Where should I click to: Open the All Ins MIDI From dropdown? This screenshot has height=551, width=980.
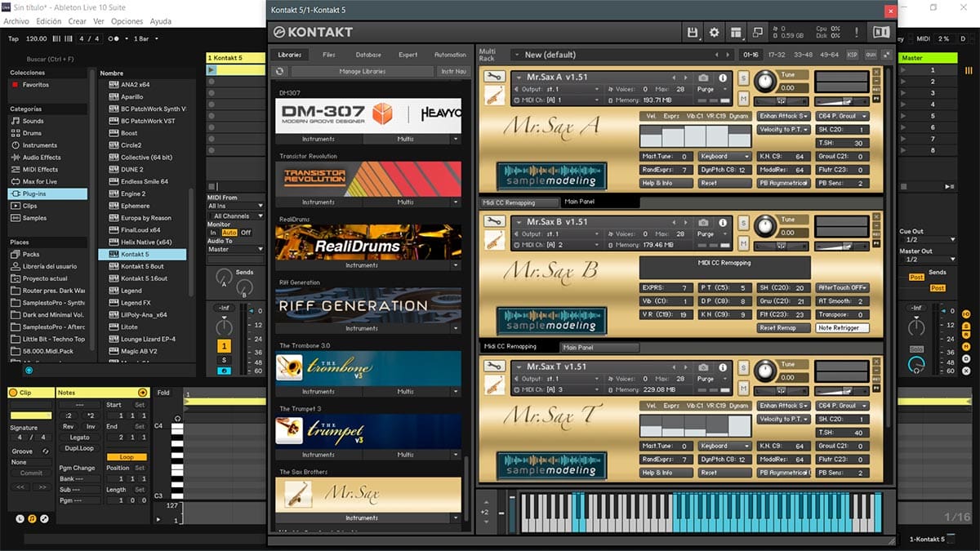[235, 207]
